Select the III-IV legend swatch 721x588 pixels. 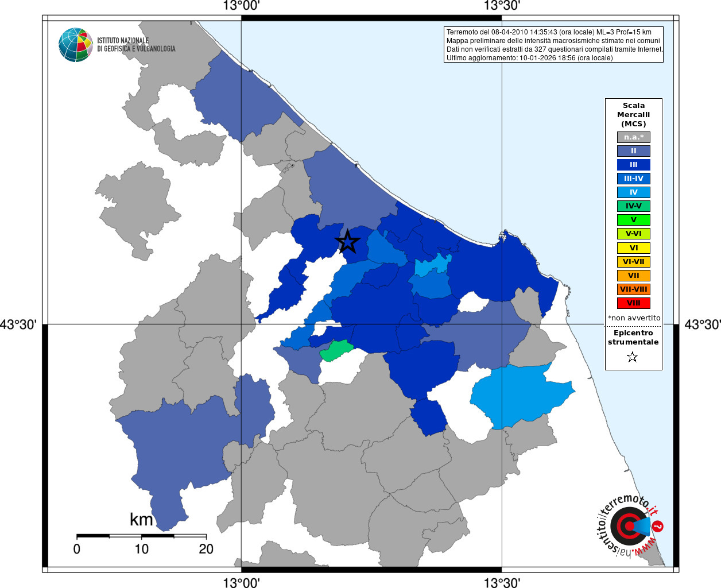(634, 179)
